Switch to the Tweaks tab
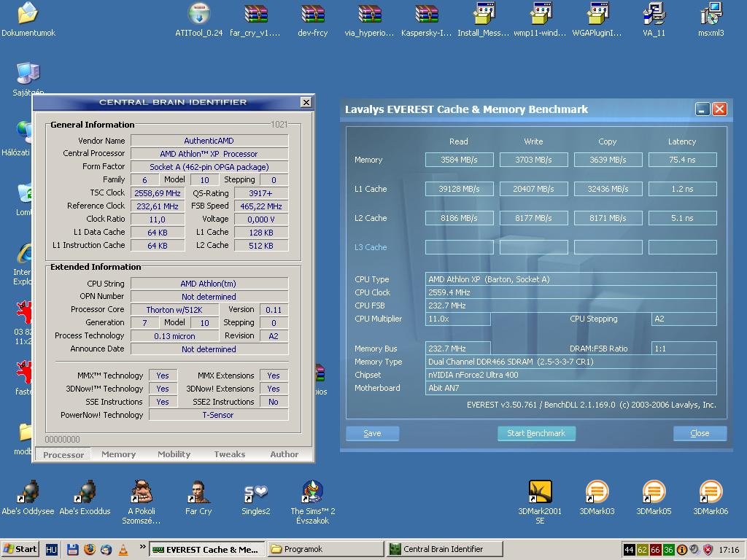This screenshot has height=560, width=747. (230, 454)
